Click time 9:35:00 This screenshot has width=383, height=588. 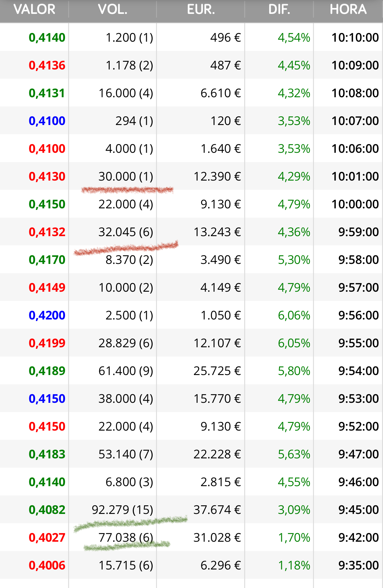358,565
